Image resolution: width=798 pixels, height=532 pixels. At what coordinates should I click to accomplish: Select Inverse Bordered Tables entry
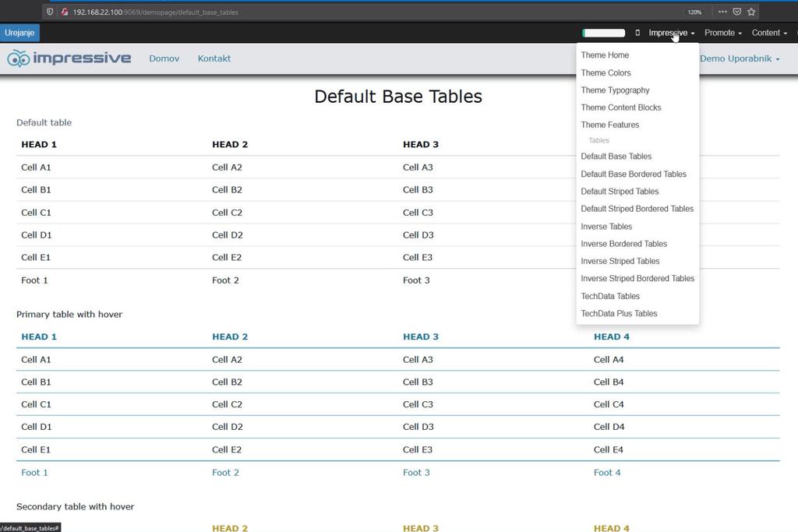coord(623,244)
